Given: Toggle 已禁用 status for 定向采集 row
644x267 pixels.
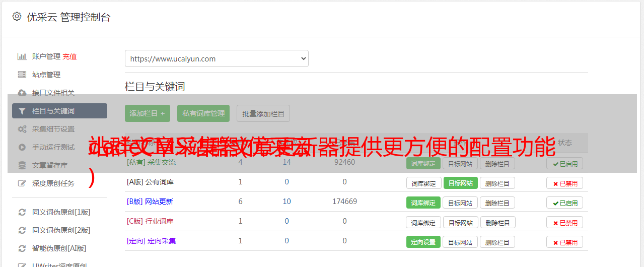Looking at the screenshot, I should 565,242.
